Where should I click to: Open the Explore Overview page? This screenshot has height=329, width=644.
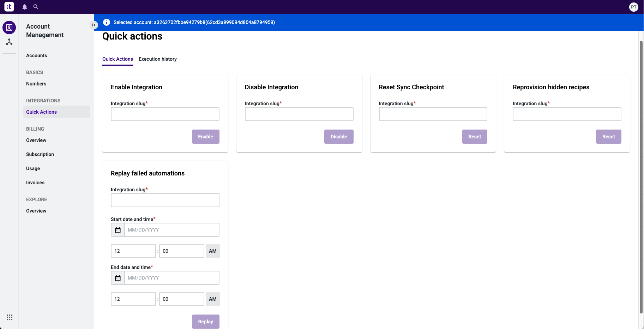[x=36, y=211]
